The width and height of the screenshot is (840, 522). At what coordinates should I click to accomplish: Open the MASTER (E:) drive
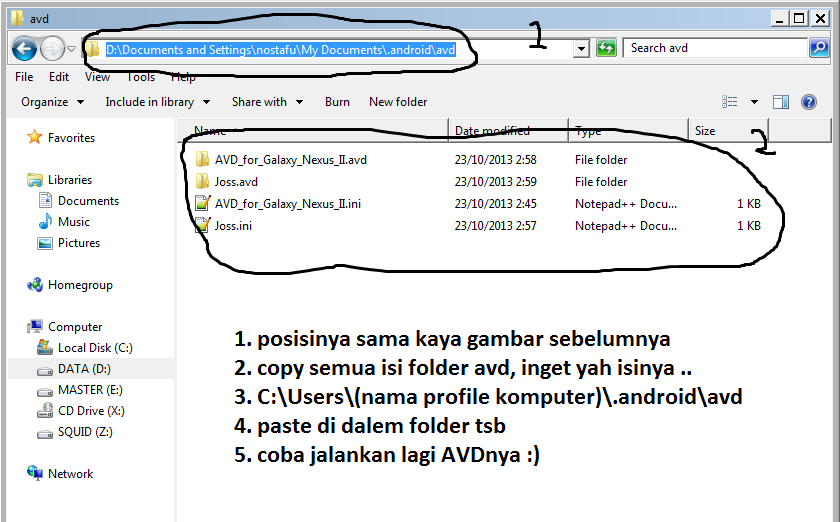pos(90,390)
